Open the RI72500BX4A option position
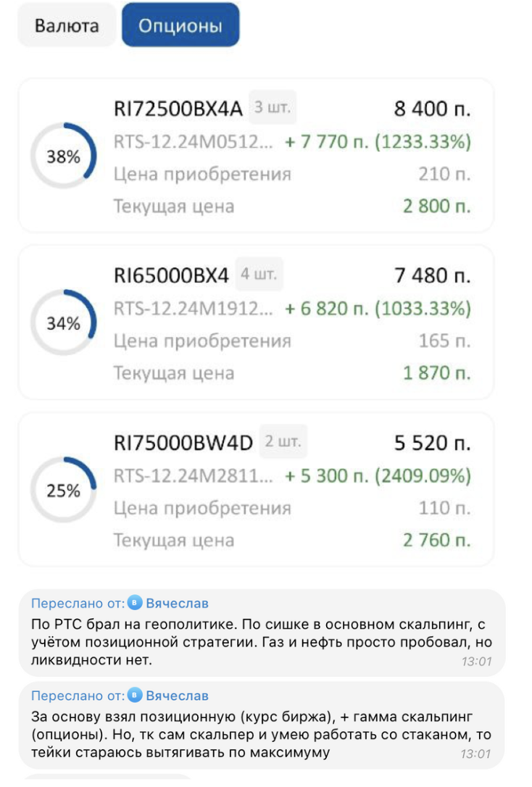Screen dimensions: 532x787 256,156
